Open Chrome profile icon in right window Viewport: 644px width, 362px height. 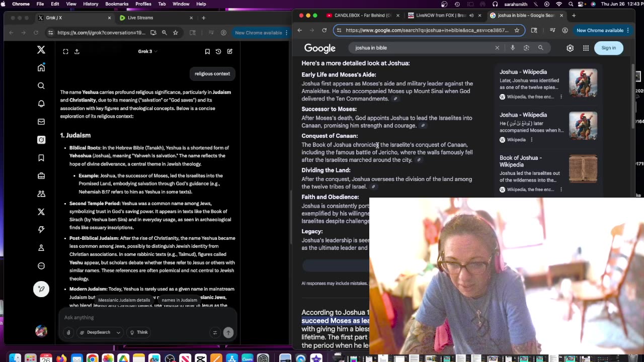pyautogui.click(x=565, y=30)
